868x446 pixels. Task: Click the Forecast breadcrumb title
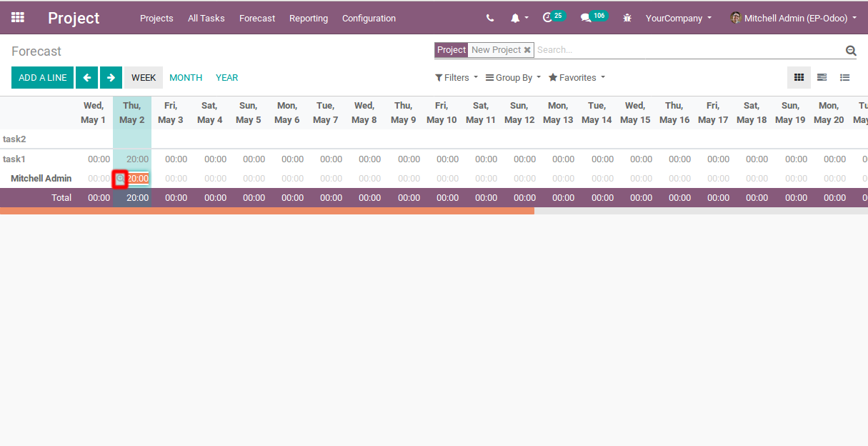[36, 51]
